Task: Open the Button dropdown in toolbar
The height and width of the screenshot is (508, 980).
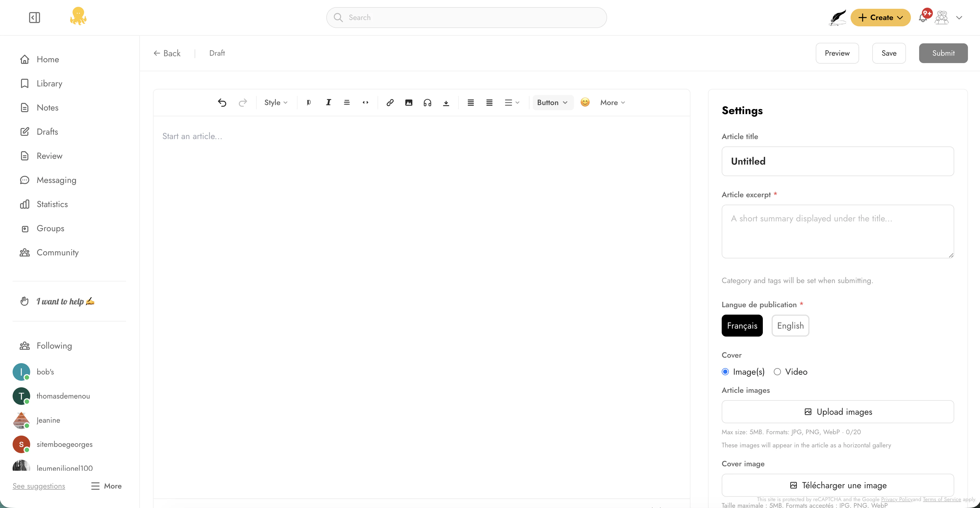Action: click(552, 102)
